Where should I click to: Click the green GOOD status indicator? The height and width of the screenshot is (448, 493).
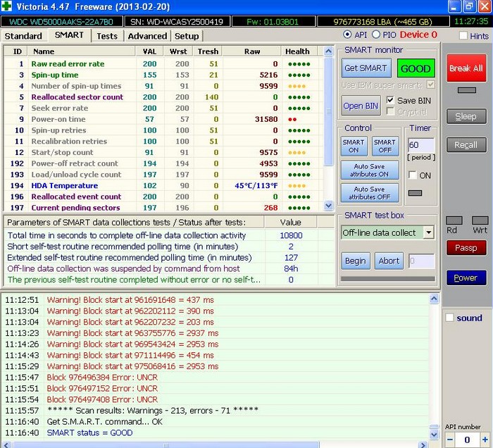coord(416,68)
